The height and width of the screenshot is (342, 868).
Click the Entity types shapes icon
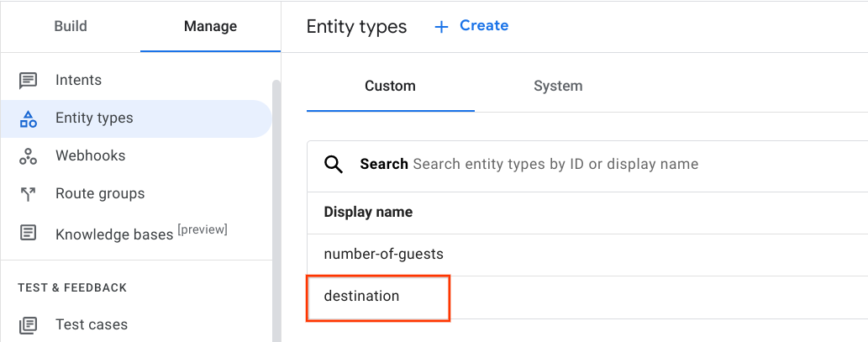(x=29, y=118)
